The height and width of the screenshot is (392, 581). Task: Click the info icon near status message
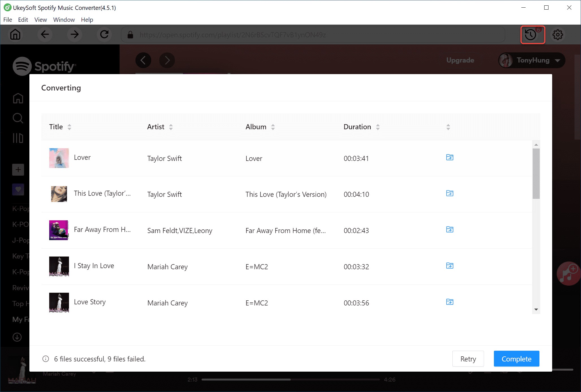click(45, 359)
